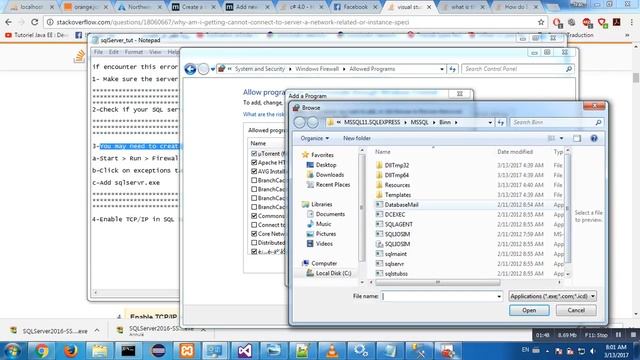Open the change view dropdown arrow
The height and width of the screenshot is (360, 640).
562,138
